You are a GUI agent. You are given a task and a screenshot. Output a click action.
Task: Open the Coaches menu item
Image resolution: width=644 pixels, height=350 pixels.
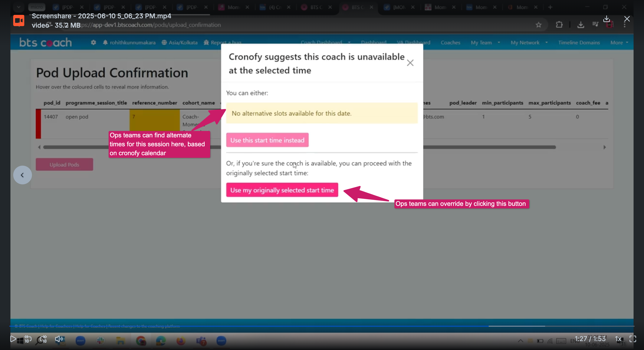450,43
